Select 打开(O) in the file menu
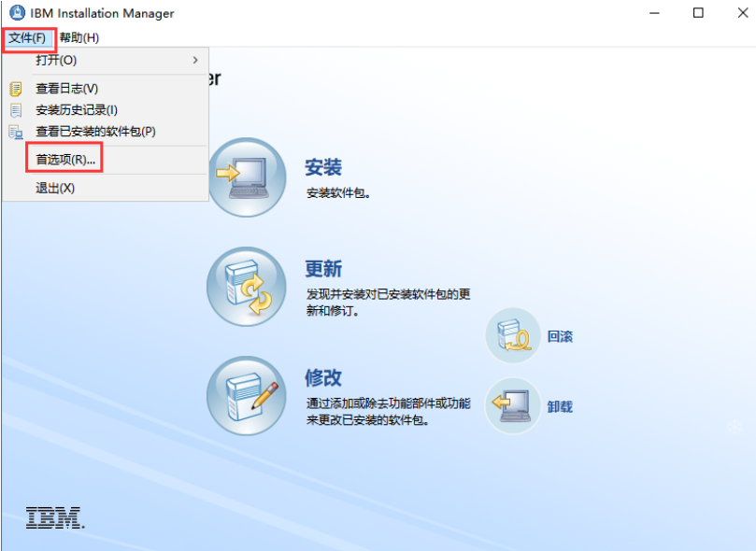Image resolution: width=756 pixels, height=551 pixels. [106, 60]
